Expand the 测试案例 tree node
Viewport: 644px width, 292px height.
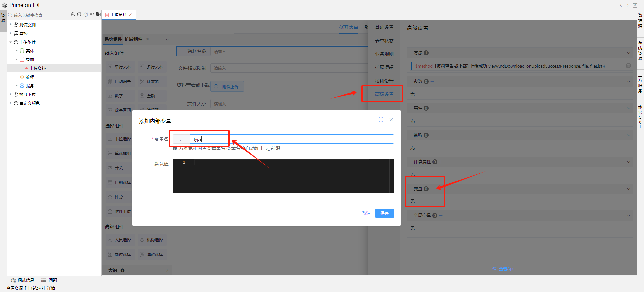pyautogui.click(x=11, y=25)
